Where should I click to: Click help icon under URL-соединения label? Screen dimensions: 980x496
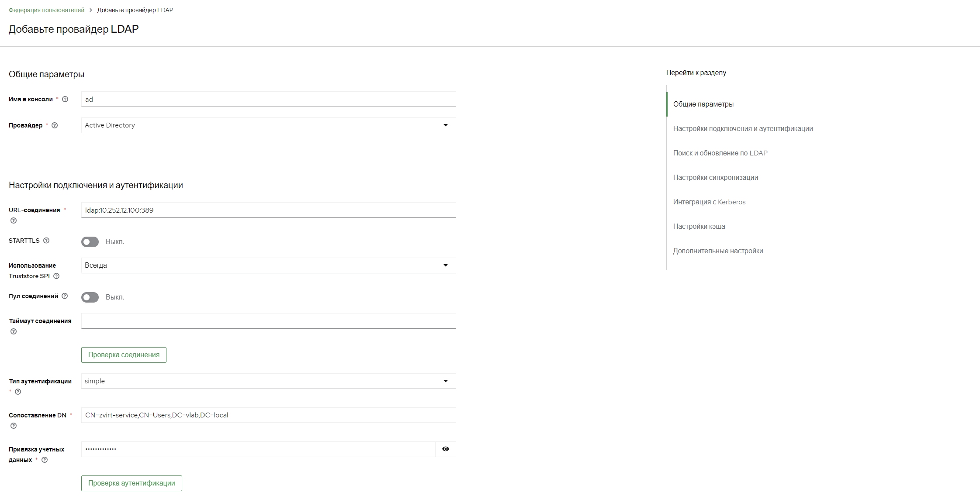(x=14, y=220)
